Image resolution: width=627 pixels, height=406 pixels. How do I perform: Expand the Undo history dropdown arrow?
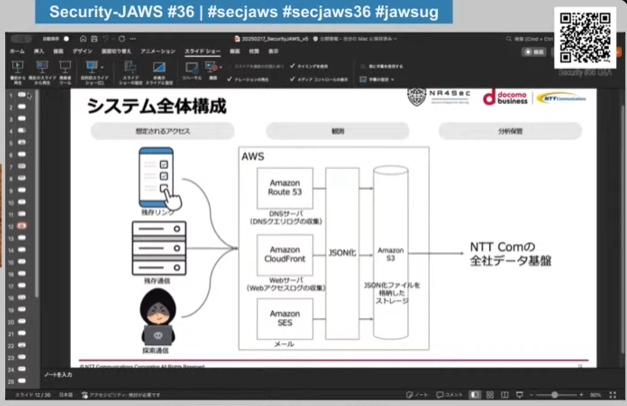point(112,39)
